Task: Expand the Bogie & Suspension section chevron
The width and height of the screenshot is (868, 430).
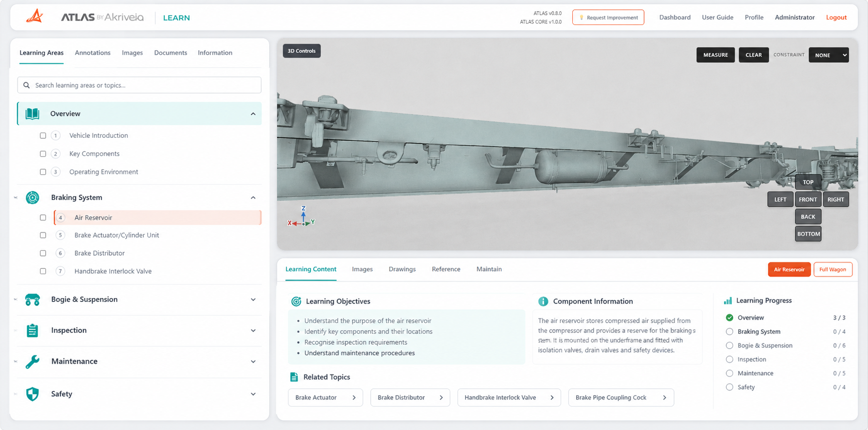Action: [x=253, y=299]
